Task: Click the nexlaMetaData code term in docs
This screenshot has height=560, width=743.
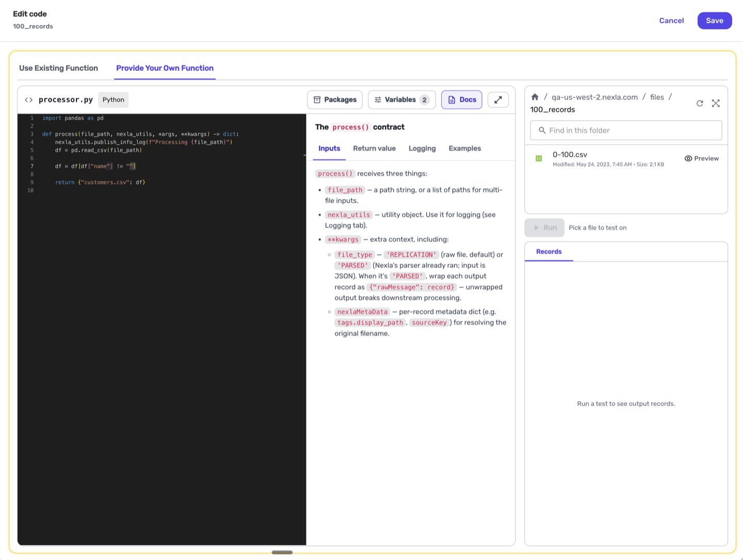Action: pyautogui.click(x=362, y=311)
